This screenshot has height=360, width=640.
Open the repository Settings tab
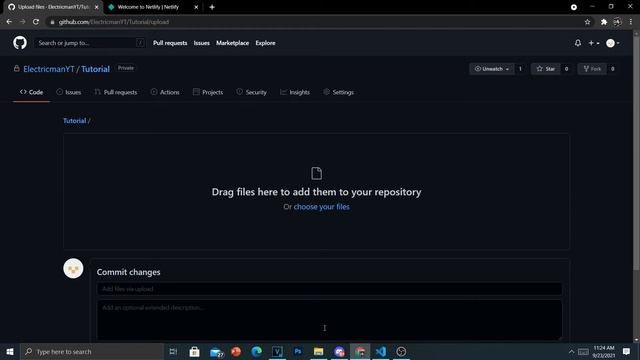click(x=338, y=92)
